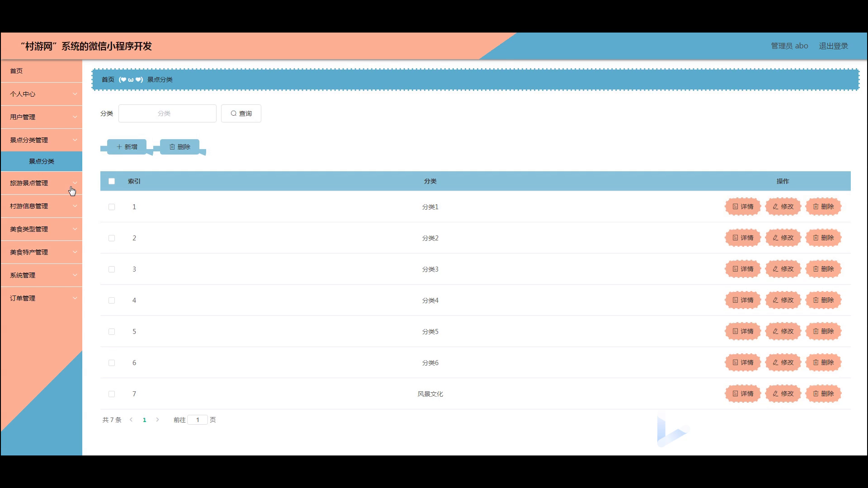
Task: Expand the 用户管理 menu chevron
Action: point(75,117)
